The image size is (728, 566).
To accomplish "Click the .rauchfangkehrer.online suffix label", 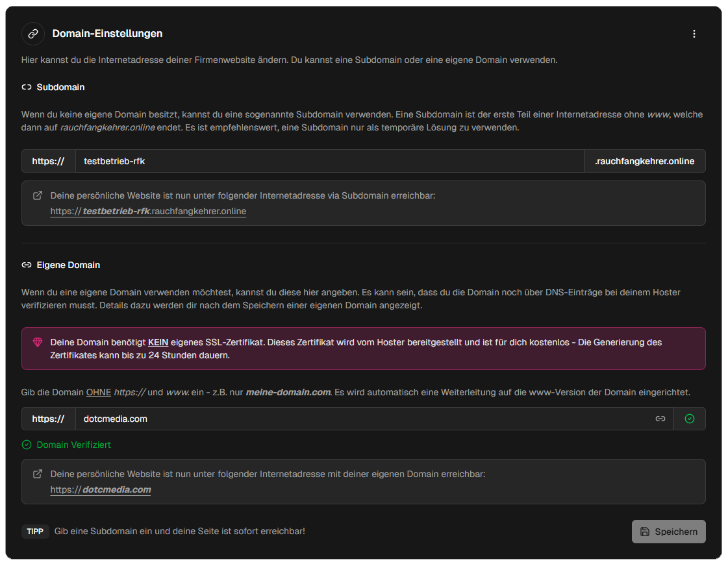I will click(644, 161).
